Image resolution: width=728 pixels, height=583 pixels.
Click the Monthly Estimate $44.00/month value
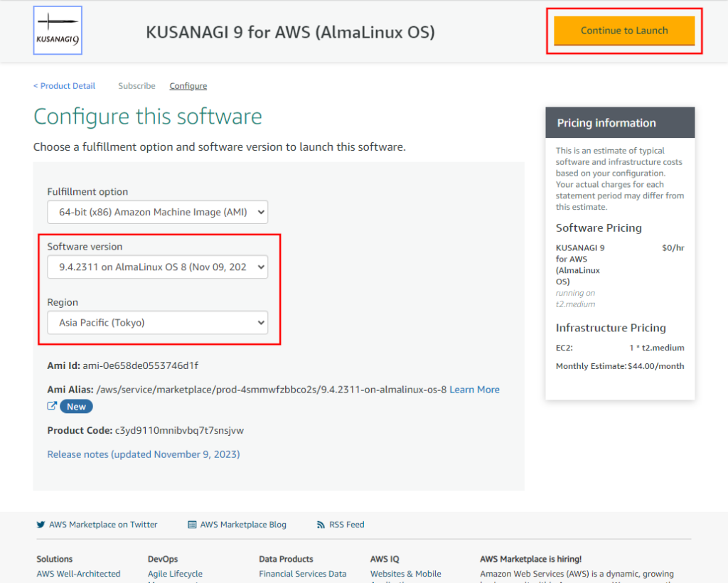point(656,366)
